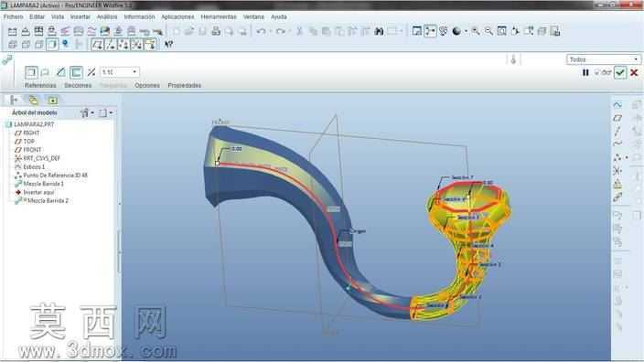Select PRT_CSYS_DEF in model tree
Image resolution: width=644 pixels, height=362 pixels.
pyautogui.click(x=41, y=158)
